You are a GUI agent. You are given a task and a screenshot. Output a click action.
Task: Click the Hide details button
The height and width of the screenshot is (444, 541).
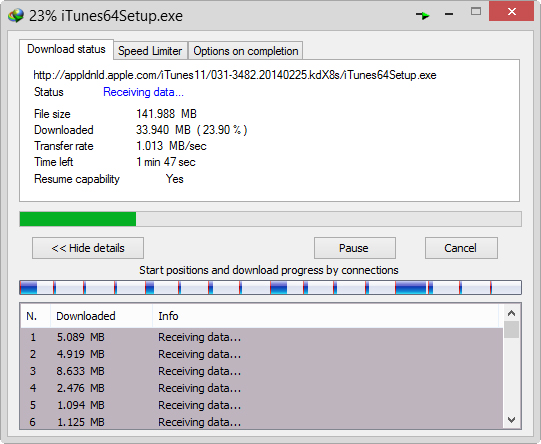88,248
